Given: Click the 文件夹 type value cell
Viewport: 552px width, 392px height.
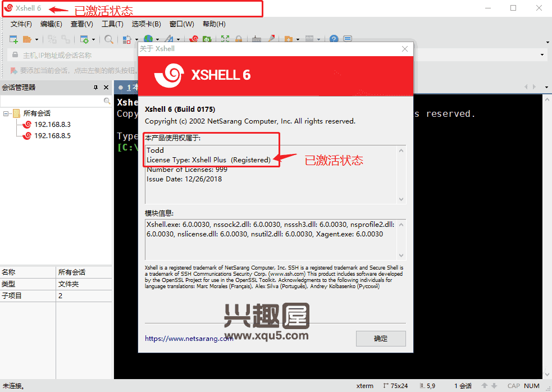Looking at the screenshot, I should pyautogui.click(x=84, y=284).
